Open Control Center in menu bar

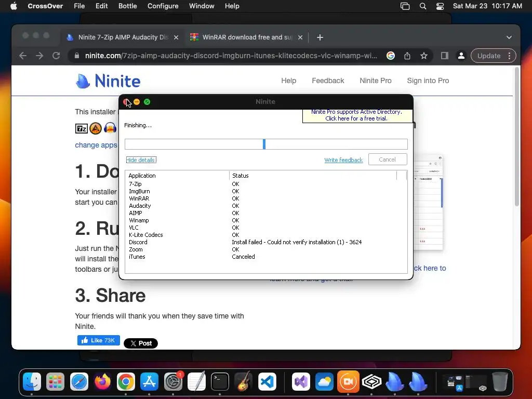pos(440,6)
